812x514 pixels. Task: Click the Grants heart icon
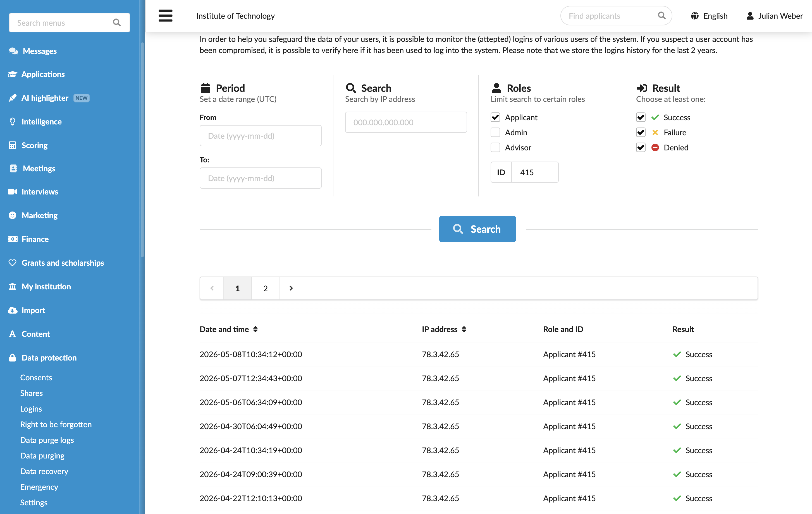pos(13,263)
